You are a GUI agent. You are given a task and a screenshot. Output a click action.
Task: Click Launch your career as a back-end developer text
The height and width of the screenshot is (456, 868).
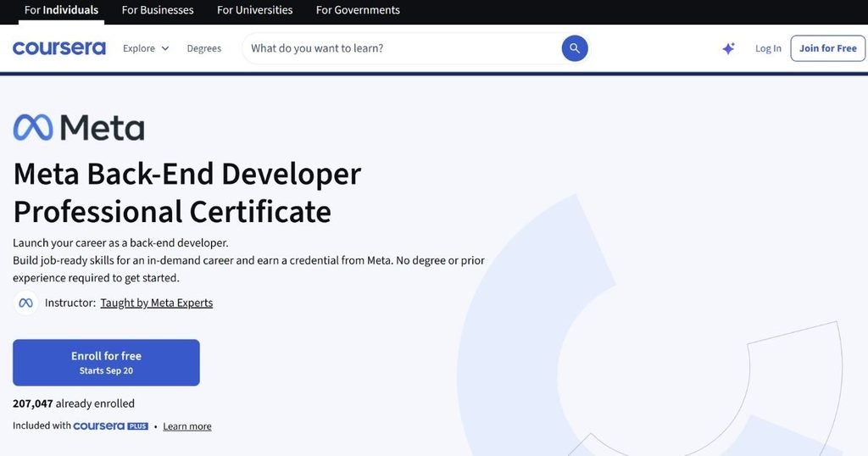click(120, 243)
